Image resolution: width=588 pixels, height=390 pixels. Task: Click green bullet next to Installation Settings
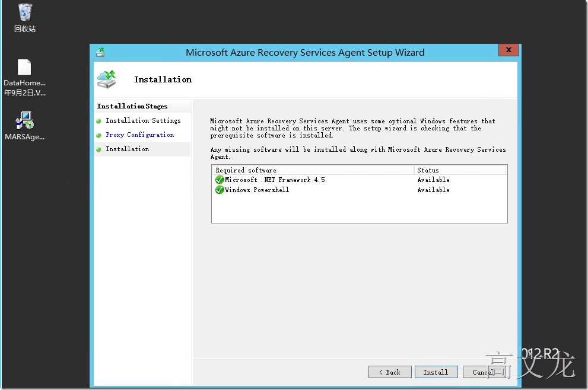(98, 121)
